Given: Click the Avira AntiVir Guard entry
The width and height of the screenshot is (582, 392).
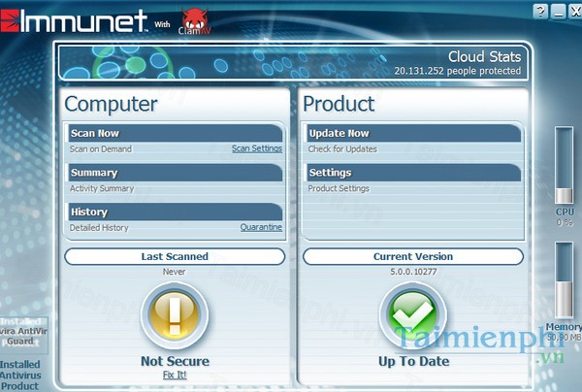Looking at the screenshot, I should 23,335.
